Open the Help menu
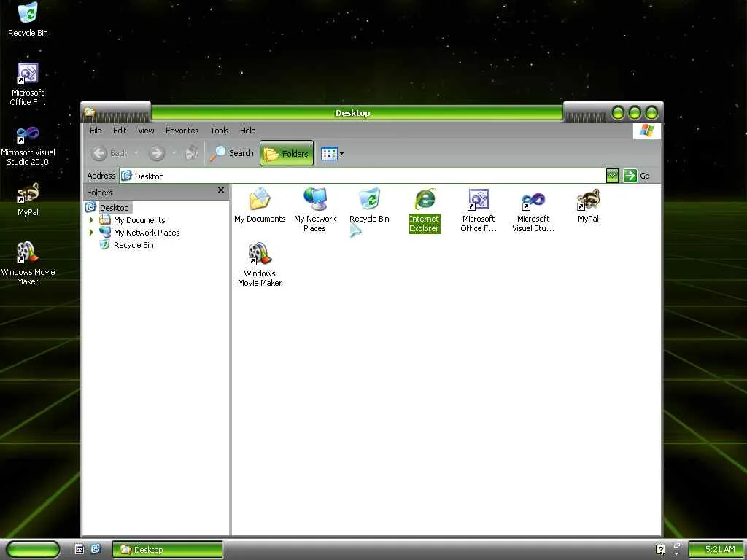Screen dimensions: 747x560 [247, 130]
